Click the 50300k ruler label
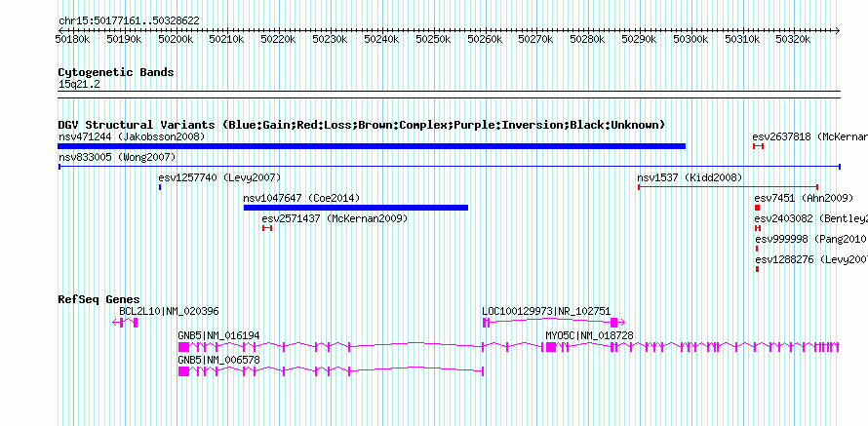 tap(690, 39)
